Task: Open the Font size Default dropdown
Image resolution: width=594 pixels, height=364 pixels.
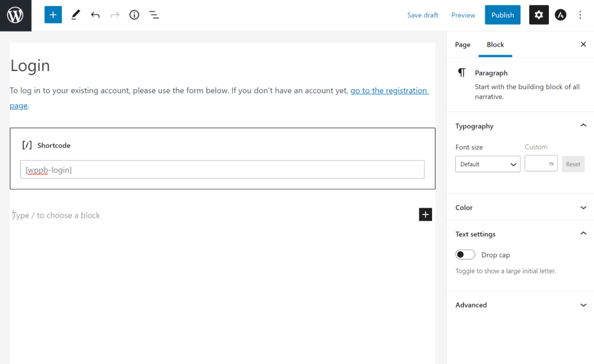Action: tap(488, 164)
